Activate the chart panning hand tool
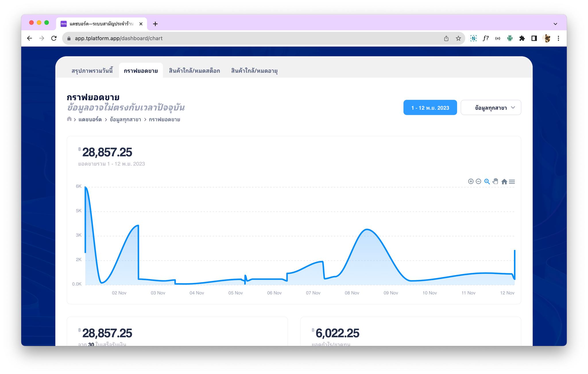 click(495, 181)
